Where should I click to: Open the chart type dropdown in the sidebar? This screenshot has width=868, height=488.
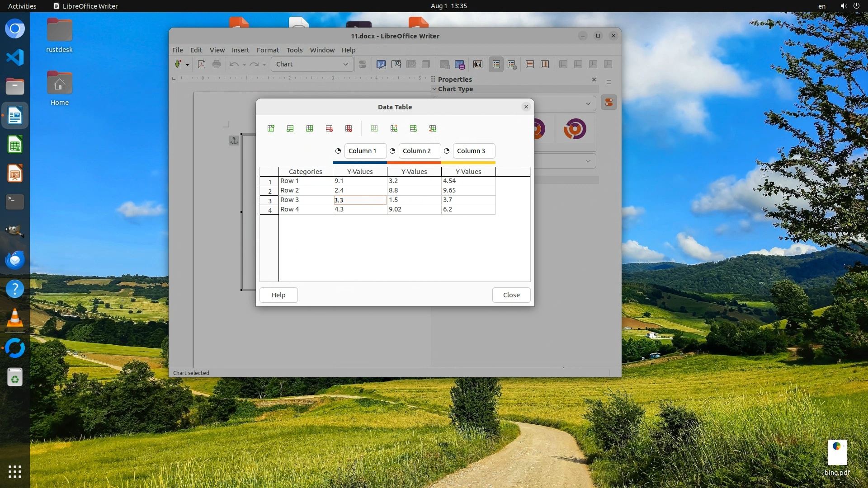coord(588,103)
